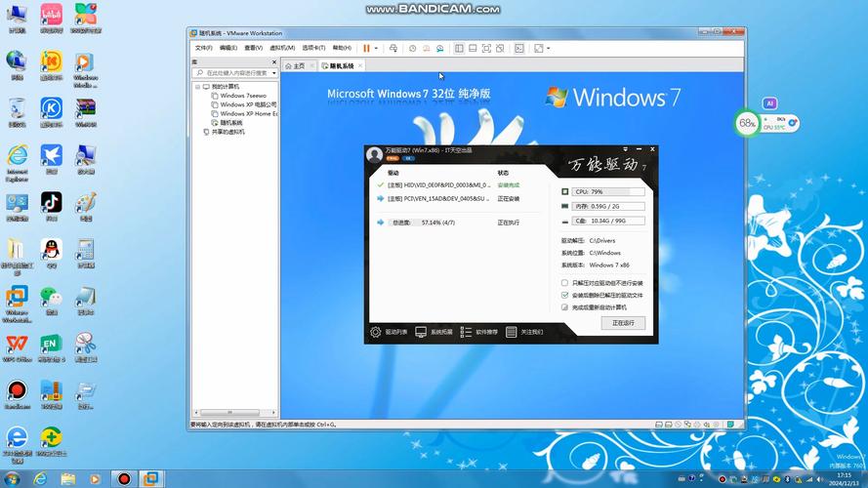Open 关注我们 icon in driver tool
Image resolution: width=868 pixels, height=488 pixels.
511,332
